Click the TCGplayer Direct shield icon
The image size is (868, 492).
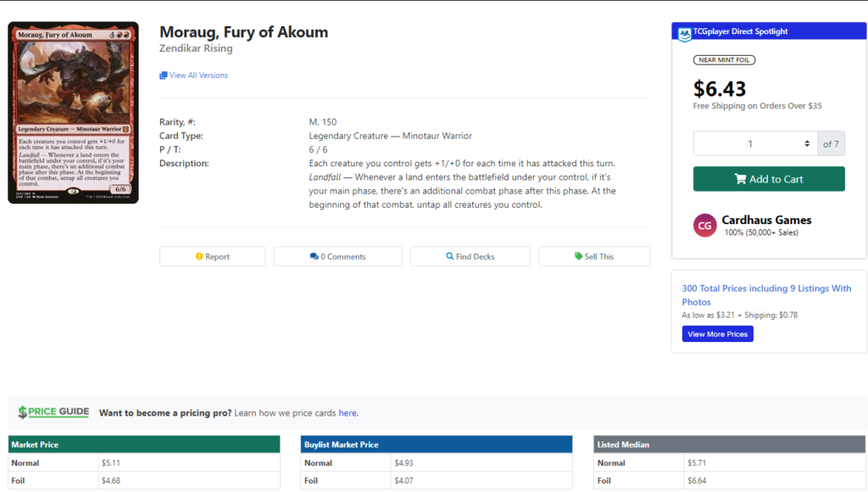click(685, 34)
